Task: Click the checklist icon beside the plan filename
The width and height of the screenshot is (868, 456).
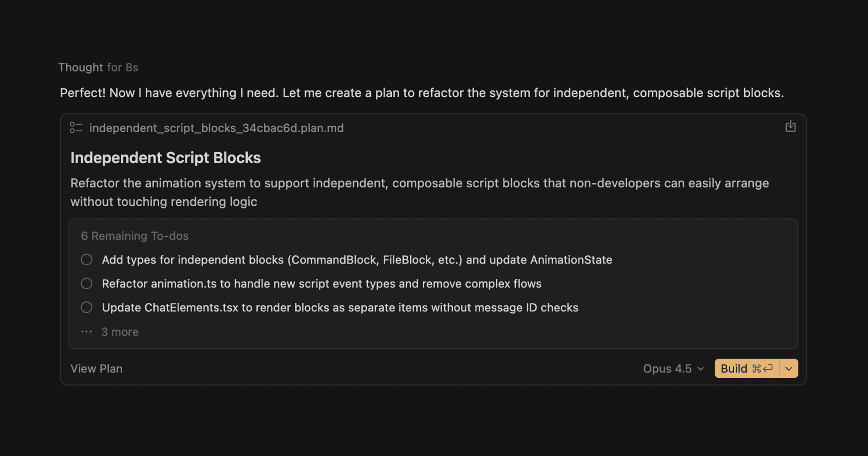Action: click(76, 128)
